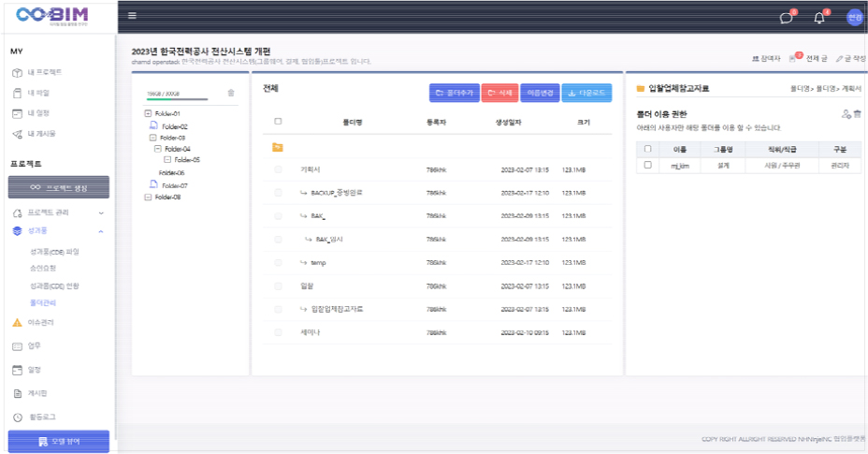This screenshot has height=454, width=868.
Task: Click the 폴더명 column header
Action: coord(352,123)
